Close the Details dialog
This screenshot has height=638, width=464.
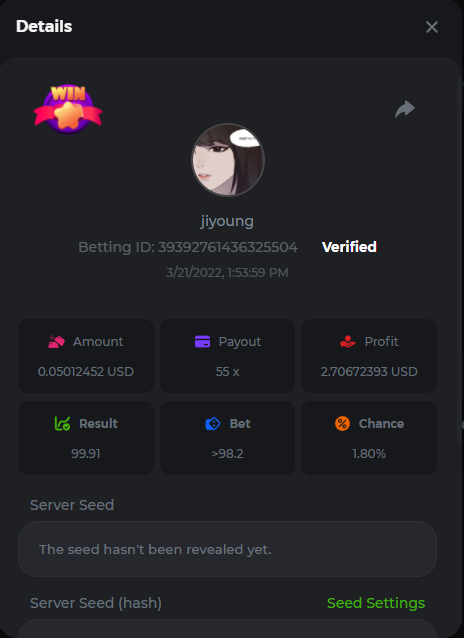[x=431, y=27]
